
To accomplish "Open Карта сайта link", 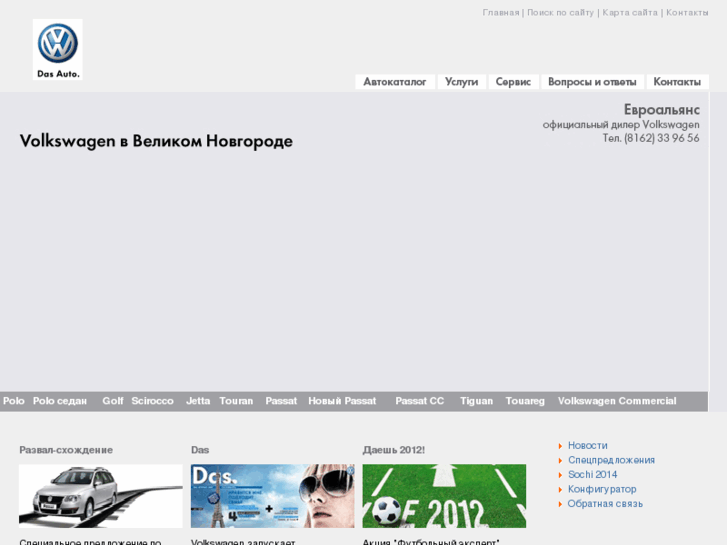I will click(x=630, y=13).
